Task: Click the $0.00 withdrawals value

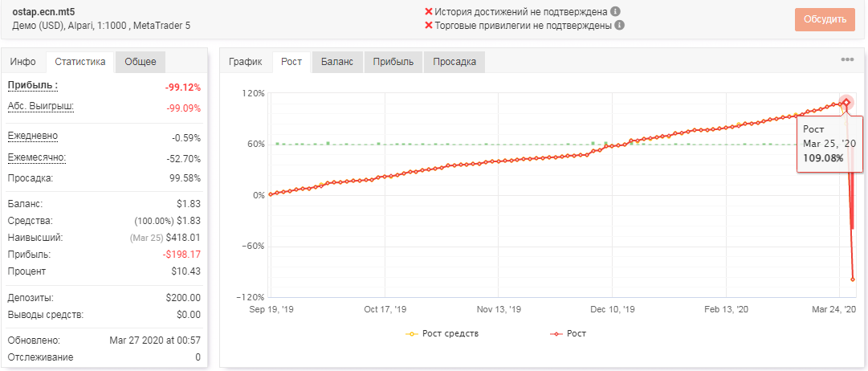Action: [188, 315]
